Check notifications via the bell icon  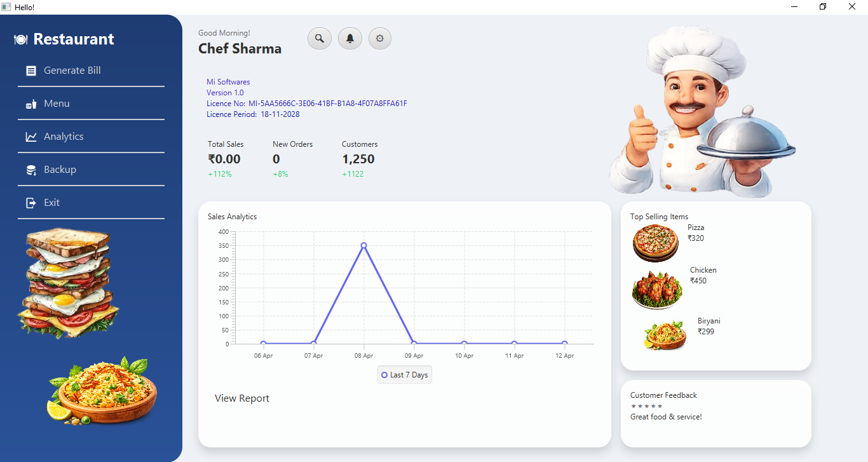pos(349,38)
